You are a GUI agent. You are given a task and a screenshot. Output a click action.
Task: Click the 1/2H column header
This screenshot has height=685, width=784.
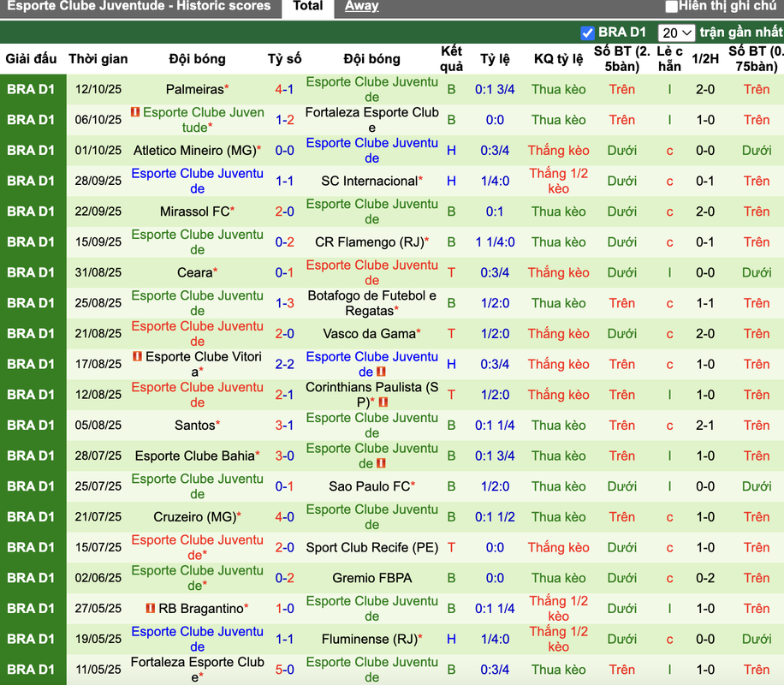point(705,59)
